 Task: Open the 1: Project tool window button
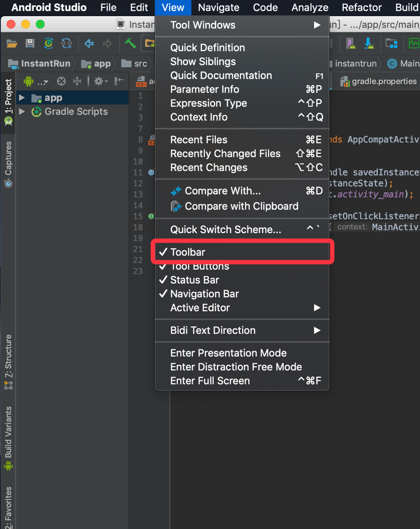8,102
